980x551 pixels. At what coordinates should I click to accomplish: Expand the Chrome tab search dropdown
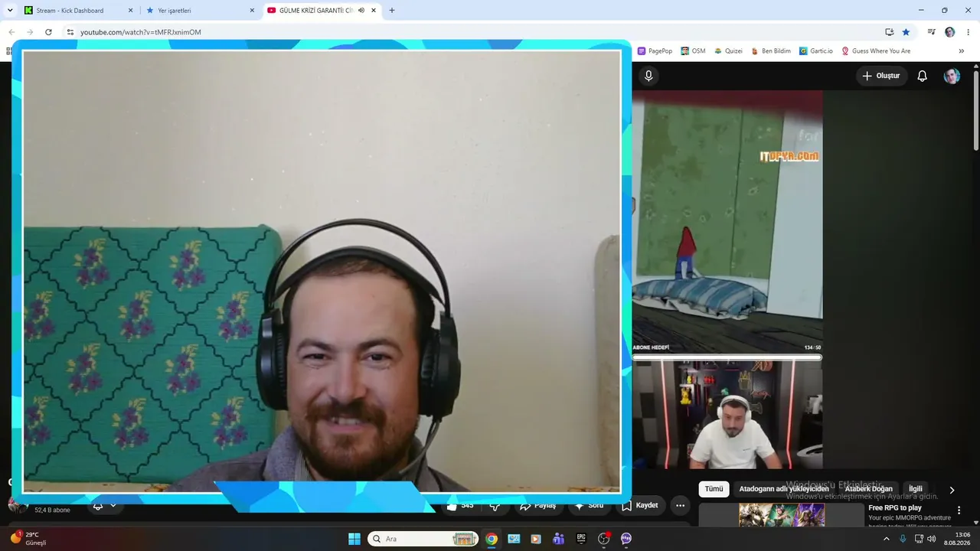pyautogui.click(x=10, y=11)
